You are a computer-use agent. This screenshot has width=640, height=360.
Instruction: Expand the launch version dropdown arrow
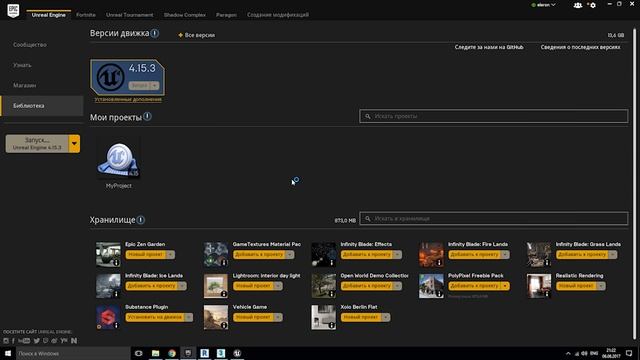(74, 143)
